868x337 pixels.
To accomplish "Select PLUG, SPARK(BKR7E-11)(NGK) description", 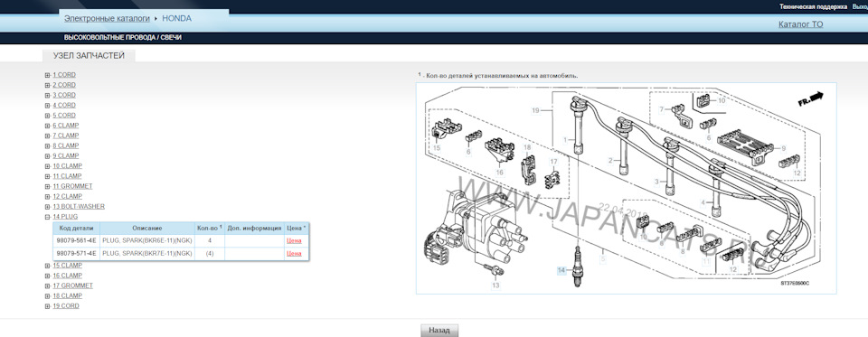I will (147, 254).
